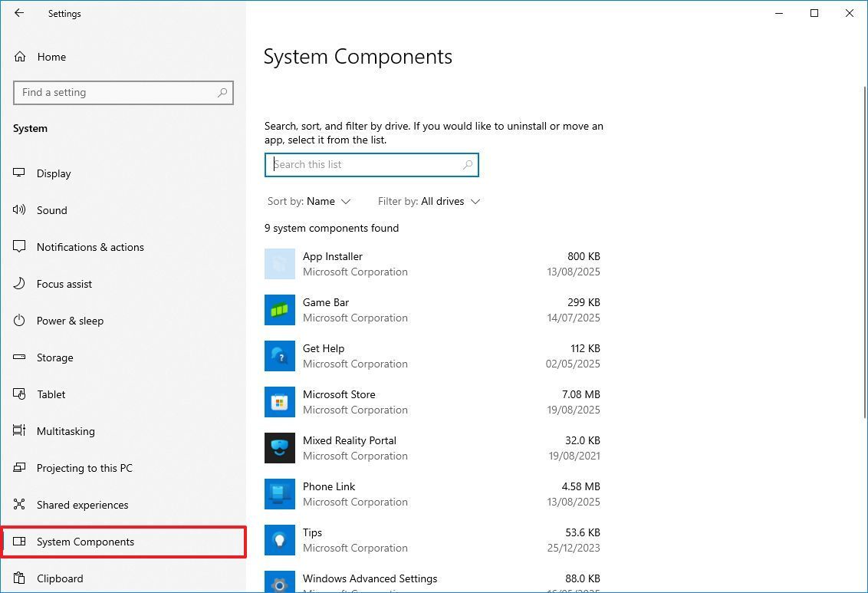Image resolution: width=868 pixels, height=593 pixels.
Task: Click the App Installer icon
Action: click(x=279, y=264)
